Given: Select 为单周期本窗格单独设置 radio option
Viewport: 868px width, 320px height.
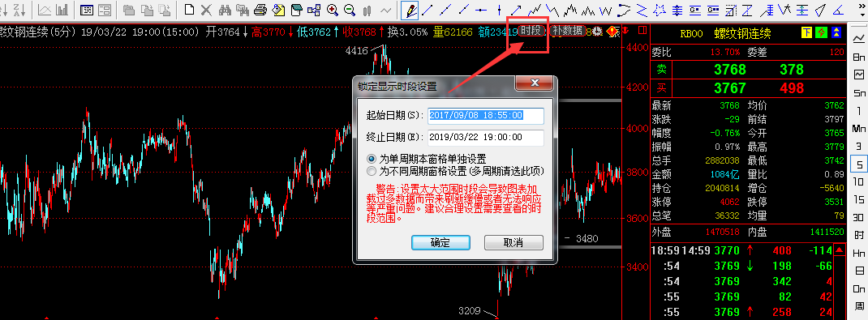Looking at the screenshot, I should (x=372, y=159).
